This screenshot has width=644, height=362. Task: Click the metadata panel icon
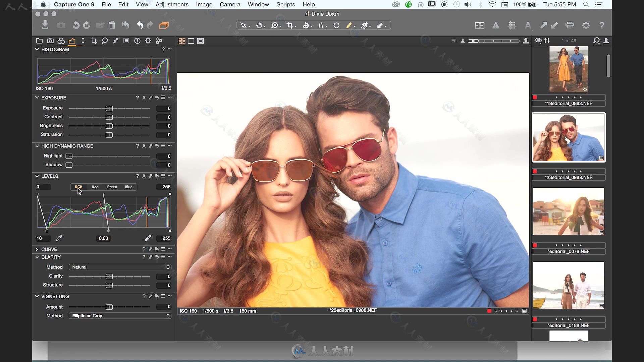pyautogui.click(x=137, y=41)
